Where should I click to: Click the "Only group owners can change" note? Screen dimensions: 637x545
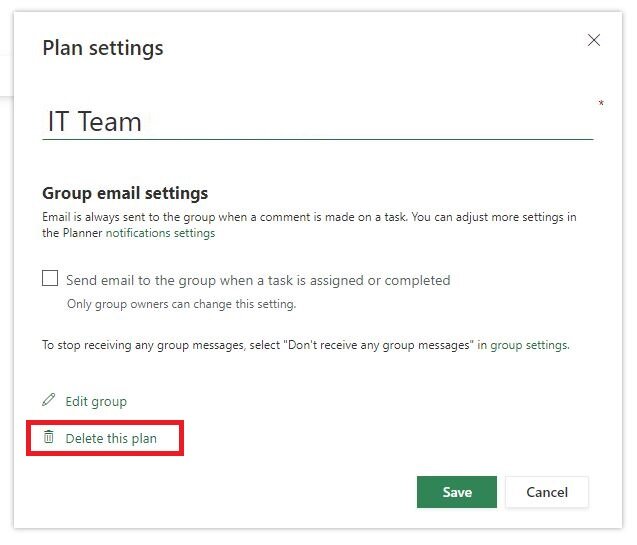[x=182, y=304]
